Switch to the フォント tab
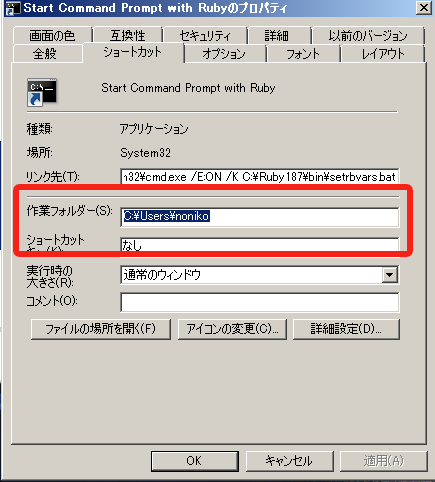Screen dimensions: 435x482 coord(303,53)
